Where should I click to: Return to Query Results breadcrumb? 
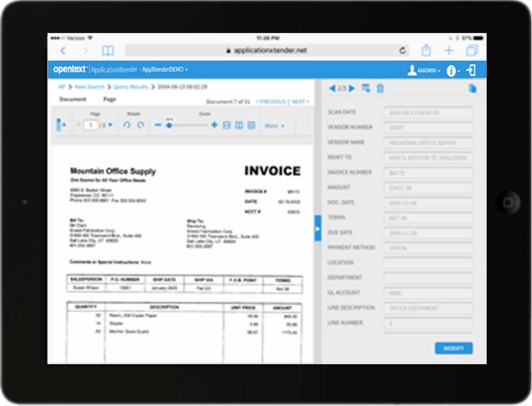pos(130,87)
